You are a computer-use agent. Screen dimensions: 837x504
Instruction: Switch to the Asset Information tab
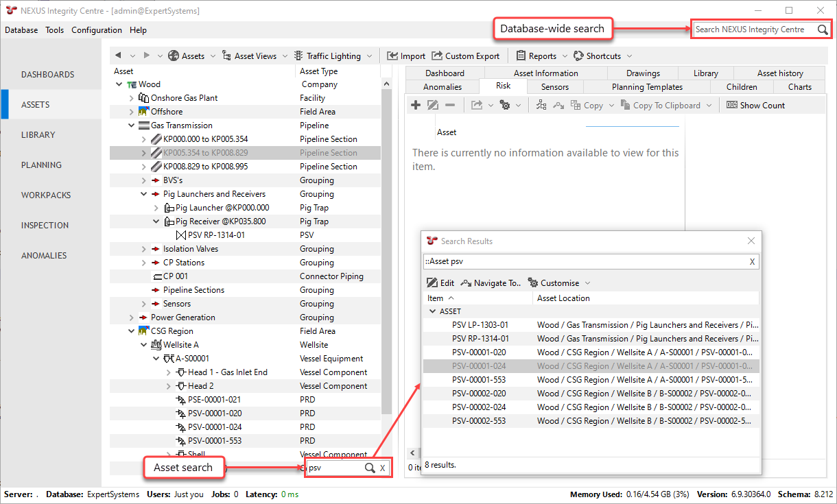545,73
